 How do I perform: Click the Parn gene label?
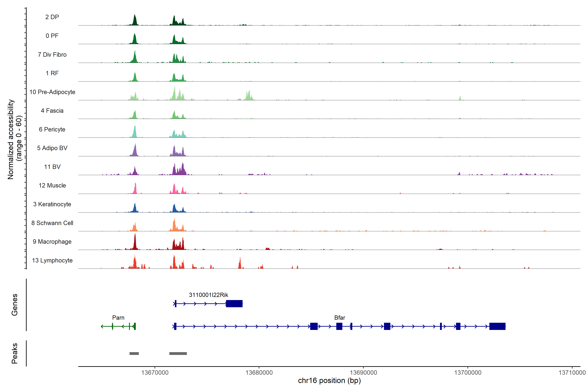pos(118,318)
